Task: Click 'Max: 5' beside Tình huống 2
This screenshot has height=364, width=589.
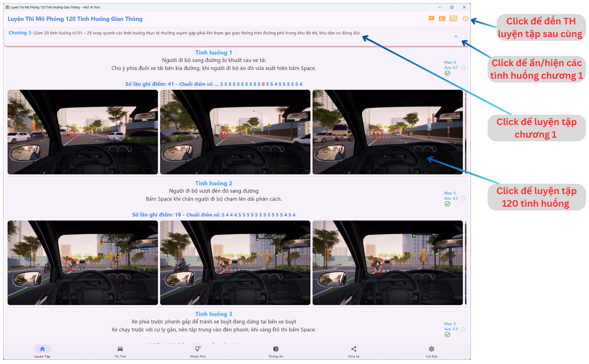Action: pos(450,193)
